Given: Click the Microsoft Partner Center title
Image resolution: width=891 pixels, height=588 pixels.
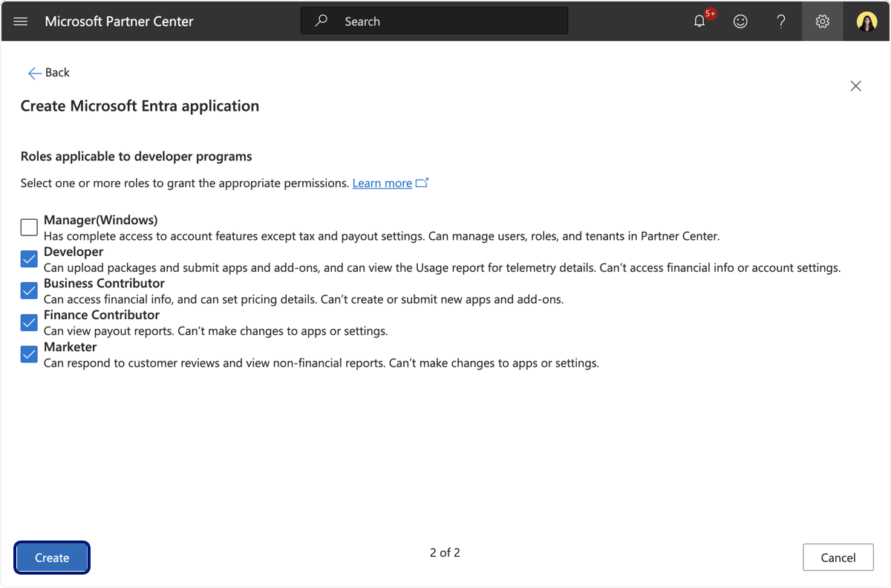Looking at the screenshot, I should pos(119,22).
